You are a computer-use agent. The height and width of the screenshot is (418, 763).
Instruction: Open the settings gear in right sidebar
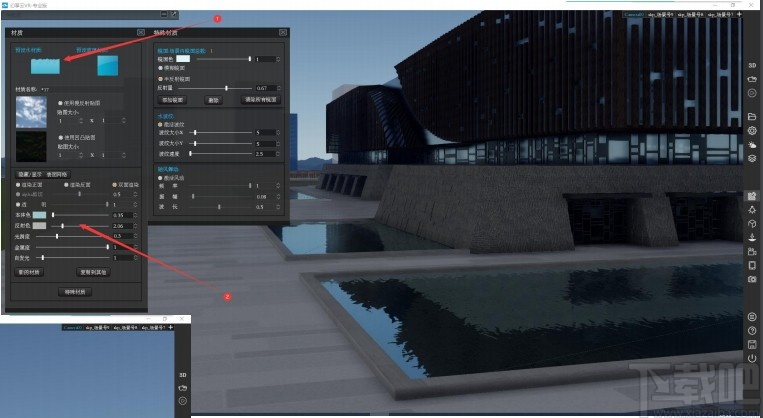752,130
